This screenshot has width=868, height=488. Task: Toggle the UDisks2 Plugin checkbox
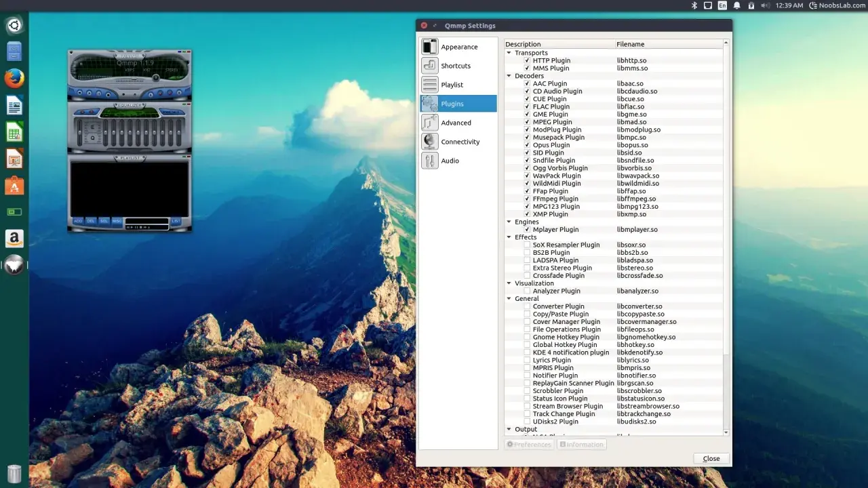527,422
